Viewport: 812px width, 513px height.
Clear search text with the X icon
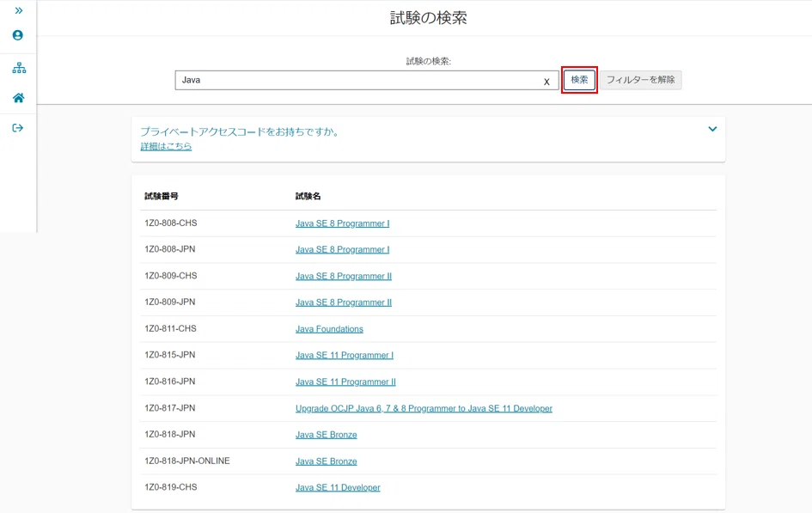pos(546,82)
